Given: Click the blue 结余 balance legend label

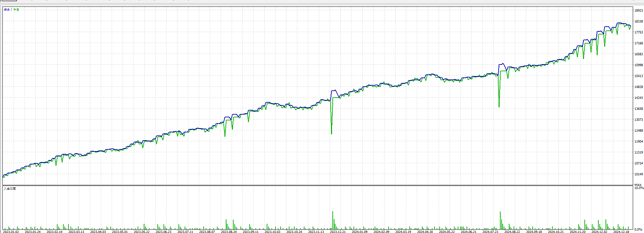Looking at the screenshot, I should (x=7, y=10).
